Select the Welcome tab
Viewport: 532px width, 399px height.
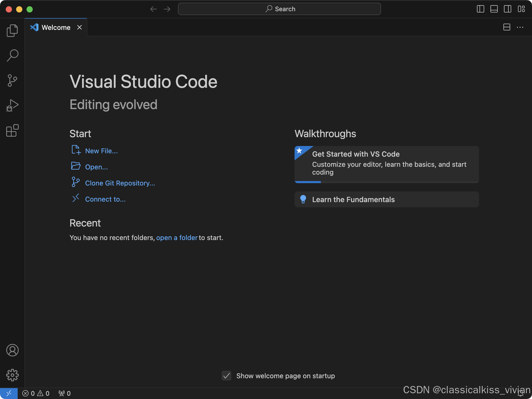coord(56,28)
